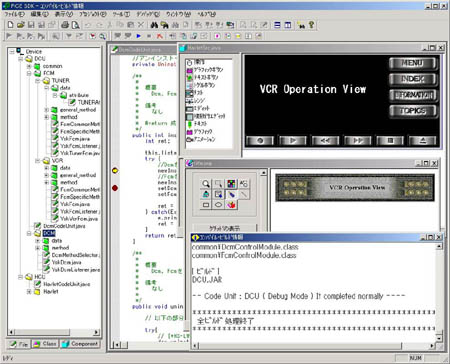Click the blue Run arrow in debug toolbar

click(x=139, y=36)
